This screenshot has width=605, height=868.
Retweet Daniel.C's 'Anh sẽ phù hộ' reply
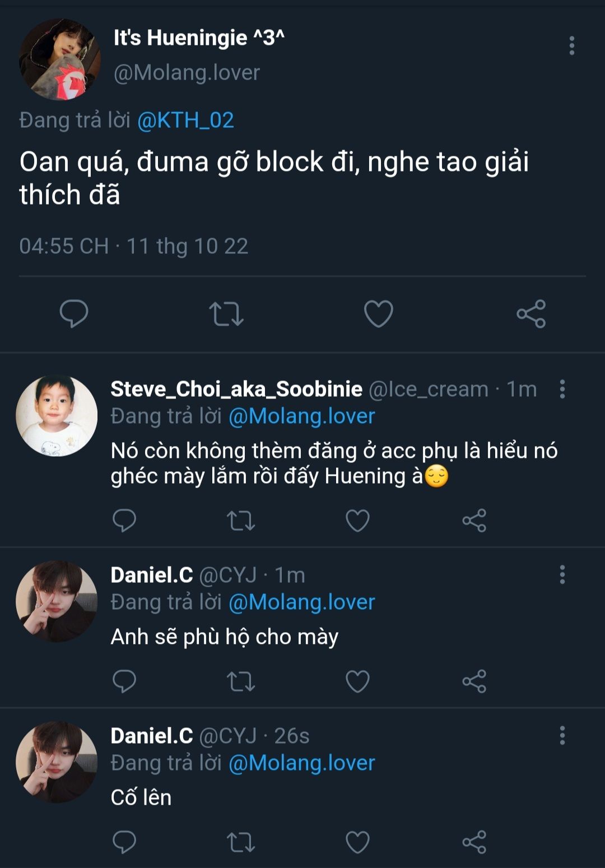pyautogui.click(x=241, y=681)
